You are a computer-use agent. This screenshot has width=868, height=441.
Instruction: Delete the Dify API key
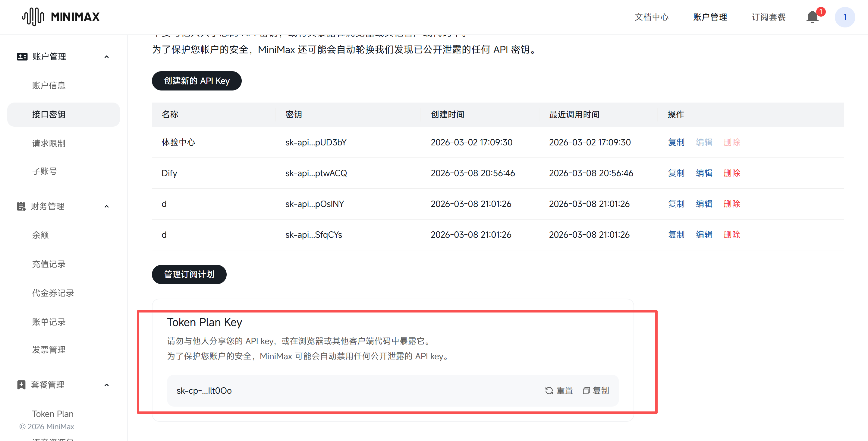[731, 173]
